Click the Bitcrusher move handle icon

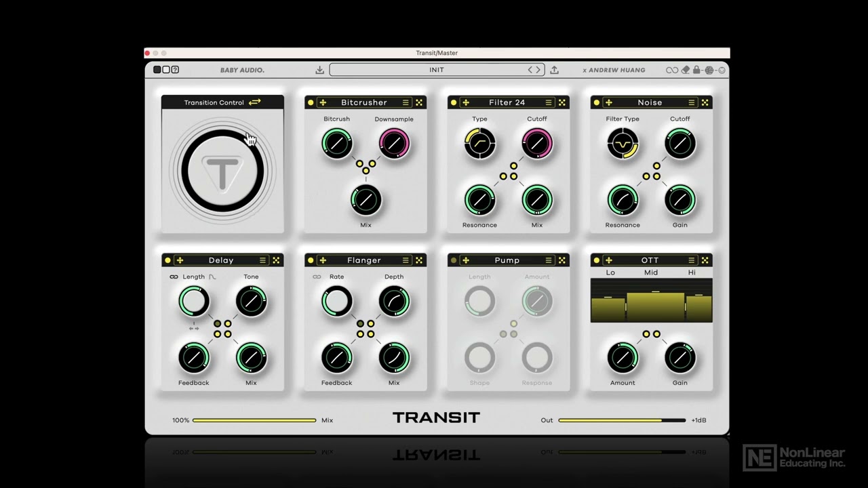pyautogui.click(x=323, y=102)
